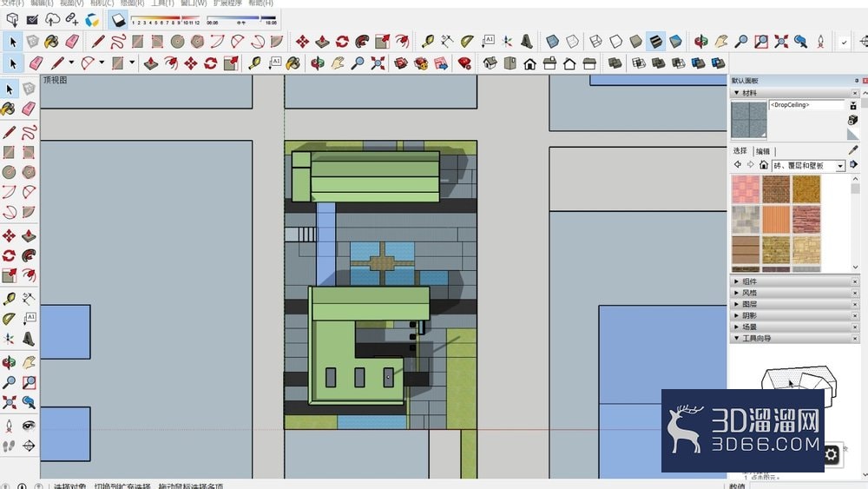Activate the Push/Pull tool in the top toolbar
Screen dimensions: 868x489
point(322,42)
